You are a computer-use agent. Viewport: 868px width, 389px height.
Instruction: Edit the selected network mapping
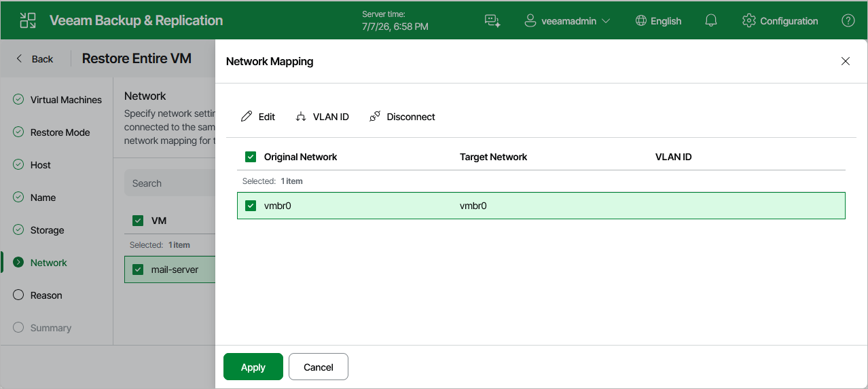(x=258, y=117)
